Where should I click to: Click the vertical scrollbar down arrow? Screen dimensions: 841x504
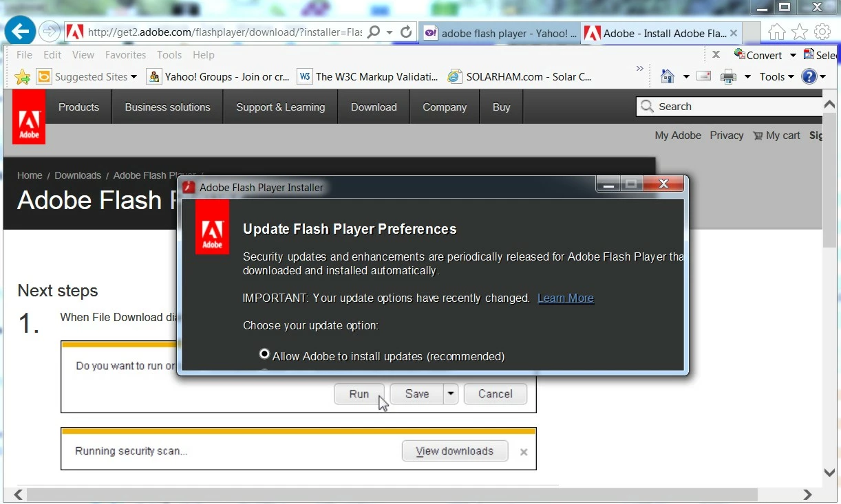coord(830,472)
